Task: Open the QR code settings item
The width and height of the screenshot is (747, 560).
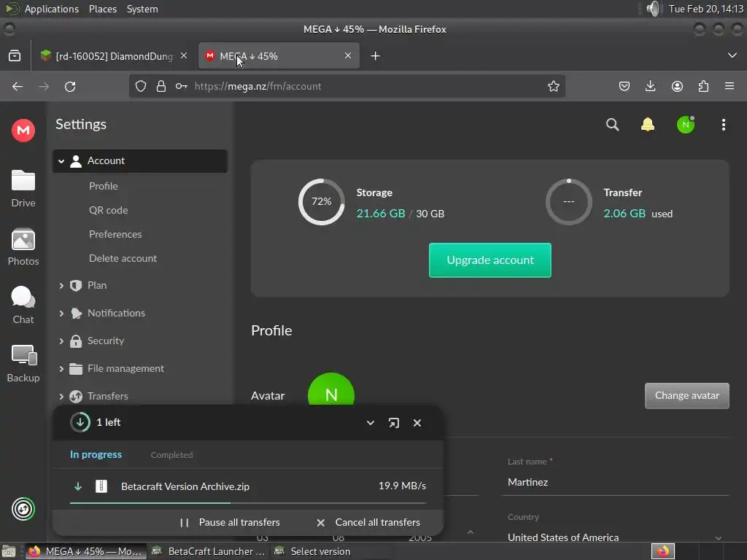Action: (108, 210)
